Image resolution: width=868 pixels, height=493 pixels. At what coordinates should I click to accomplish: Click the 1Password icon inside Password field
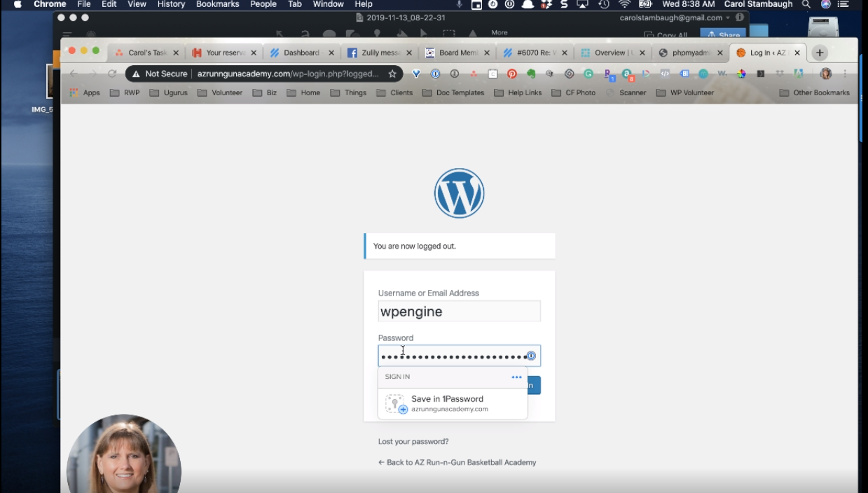(x=531, y=356)
